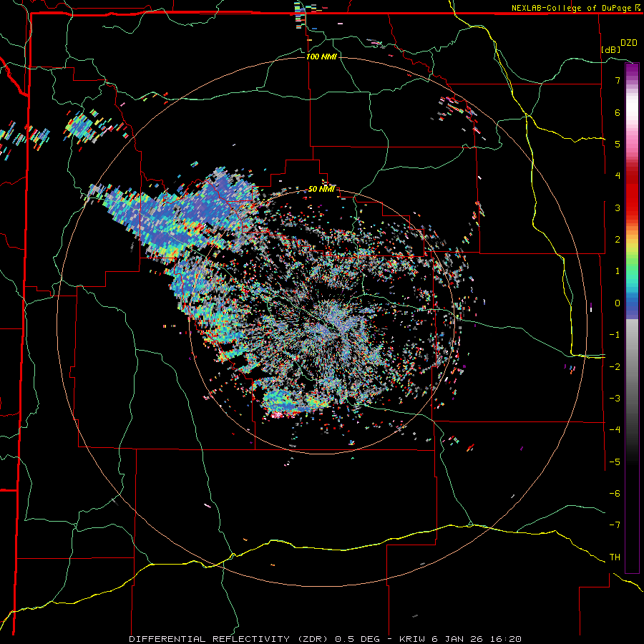The width and height of the screenshot is (644, 644).
Task: Click the -7 value on the scale
Action: [x=615, y=525]
